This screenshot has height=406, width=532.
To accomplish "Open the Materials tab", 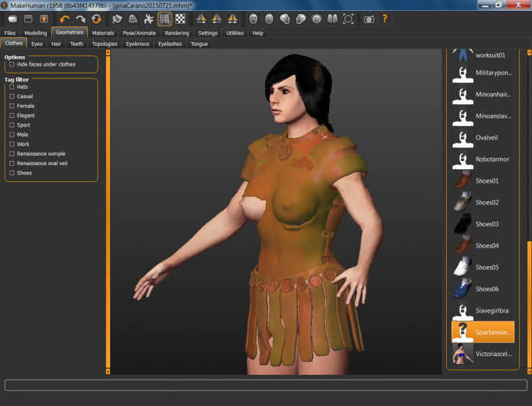I will click(x=103, y=32).
